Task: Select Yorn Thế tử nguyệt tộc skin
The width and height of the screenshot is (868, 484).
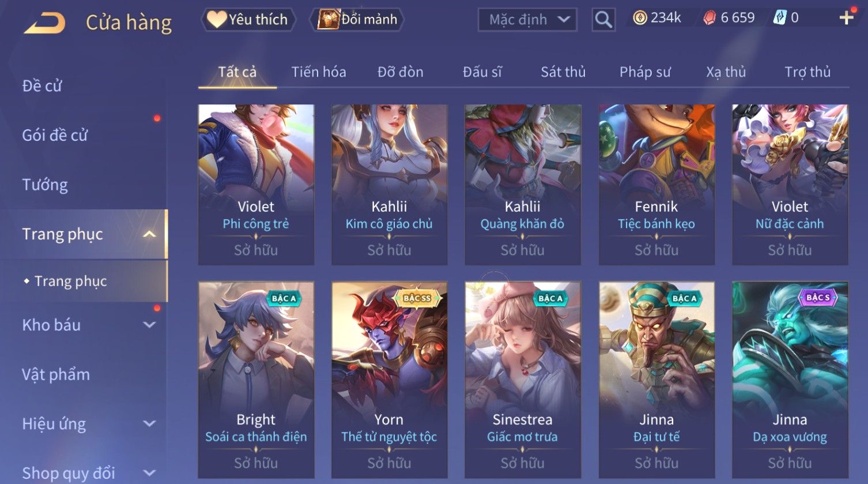Action: point(389,380)
